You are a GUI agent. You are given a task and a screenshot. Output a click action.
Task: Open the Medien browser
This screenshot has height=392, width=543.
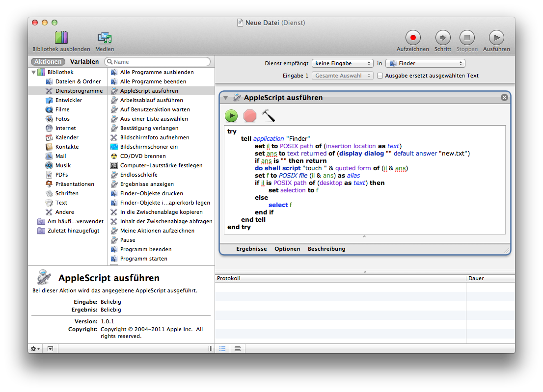pyautogui.click(x=105, y=41)
